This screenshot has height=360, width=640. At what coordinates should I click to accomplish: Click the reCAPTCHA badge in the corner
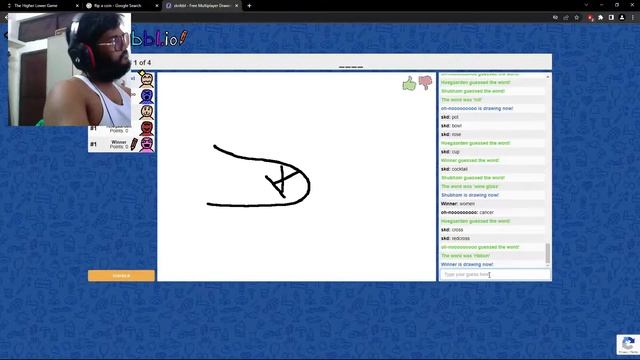[x=628, y=344]
